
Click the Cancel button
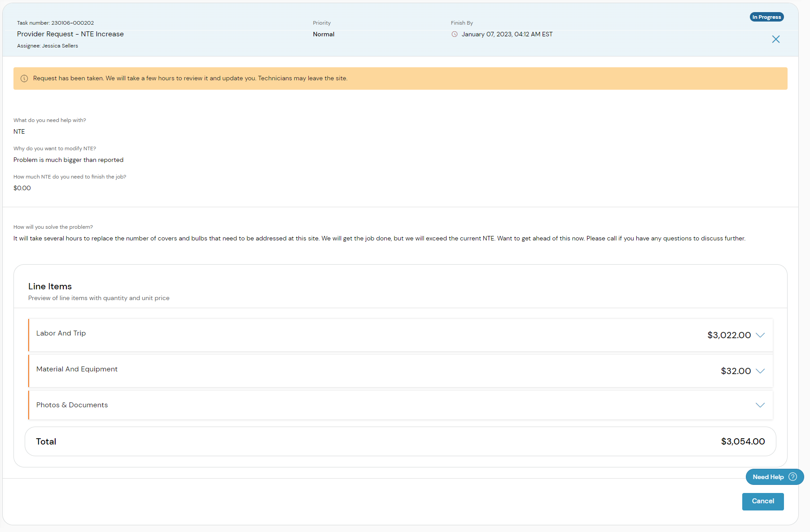click(763, 501)
